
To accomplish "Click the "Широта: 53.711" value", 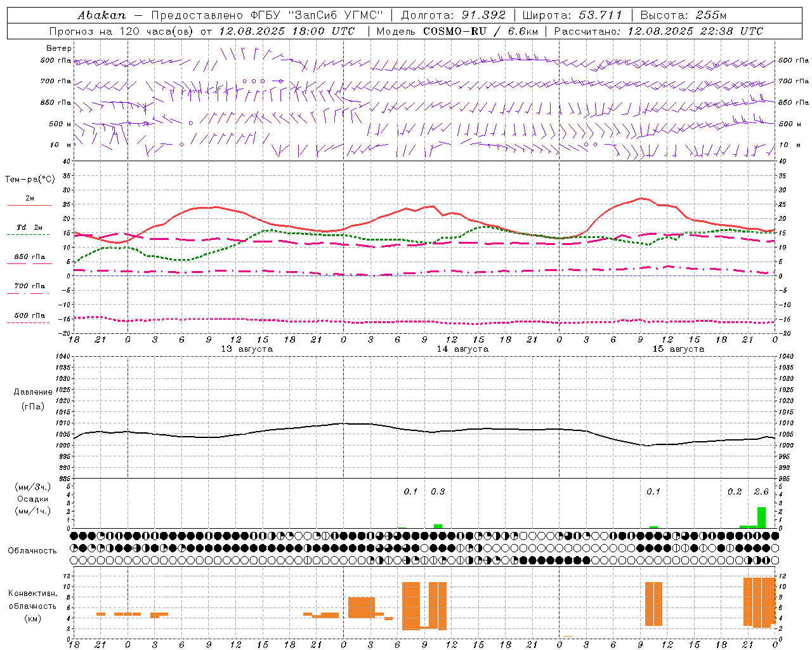I will pos(572,15).
